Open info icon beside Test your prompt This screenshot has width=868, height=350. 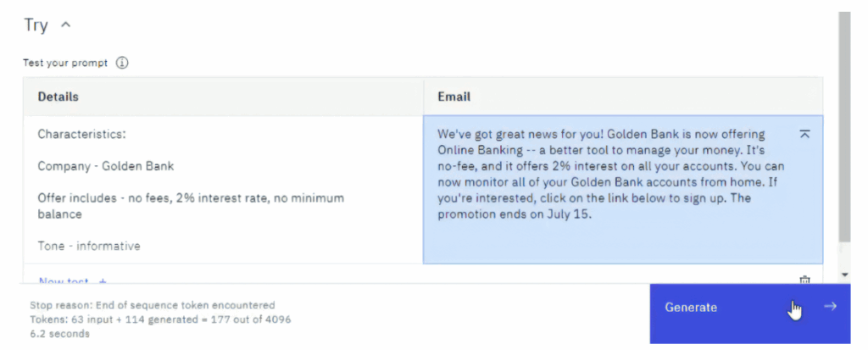click(x=122, y=63)
